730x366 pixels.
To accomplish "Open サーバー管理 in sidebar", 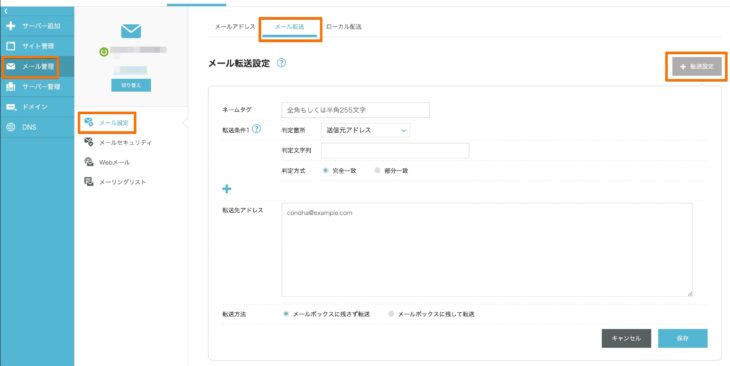I will click(37, 87).
